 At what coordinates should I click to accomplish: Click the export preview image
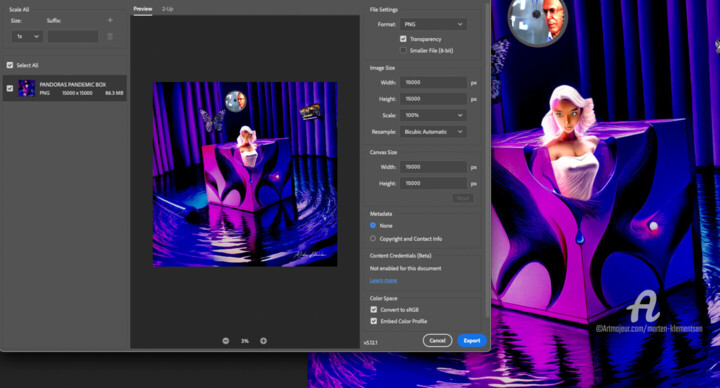245,174
